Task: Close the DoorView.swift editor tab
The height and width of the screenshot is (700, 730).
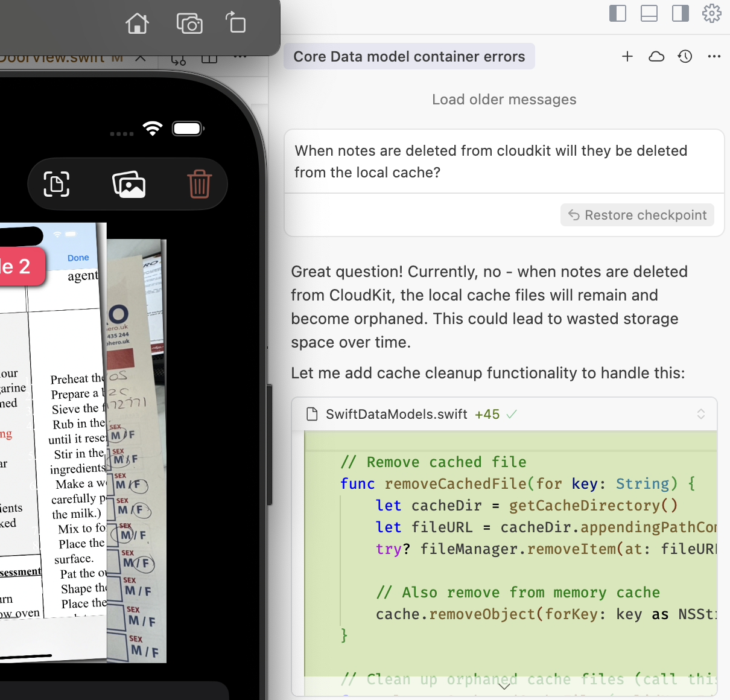Action: point(140,59)
